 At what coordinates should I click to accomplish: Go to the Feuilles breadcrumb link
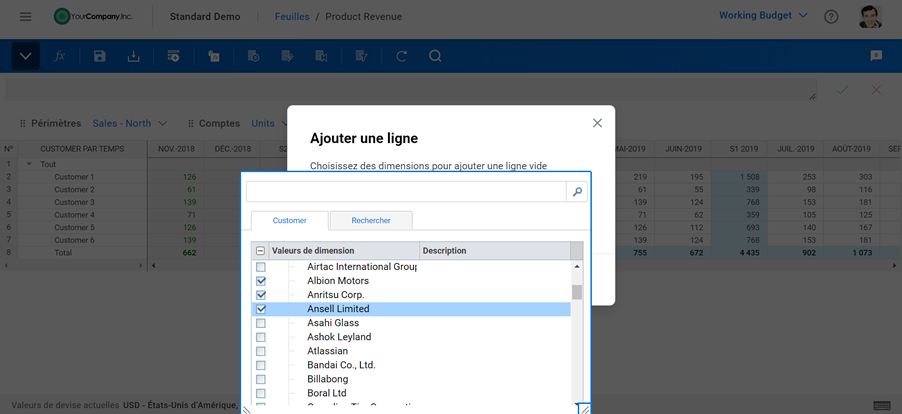coord(292,17)
